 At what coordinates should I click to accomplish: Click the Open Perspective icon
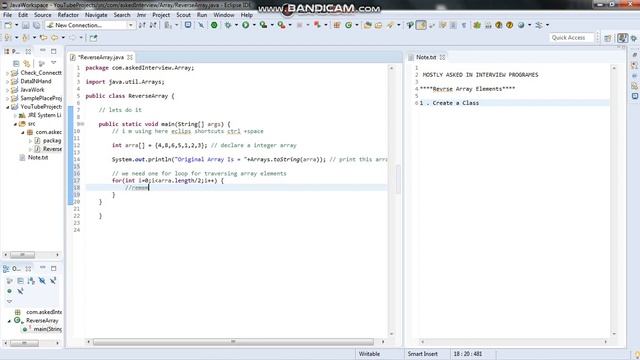608,38
